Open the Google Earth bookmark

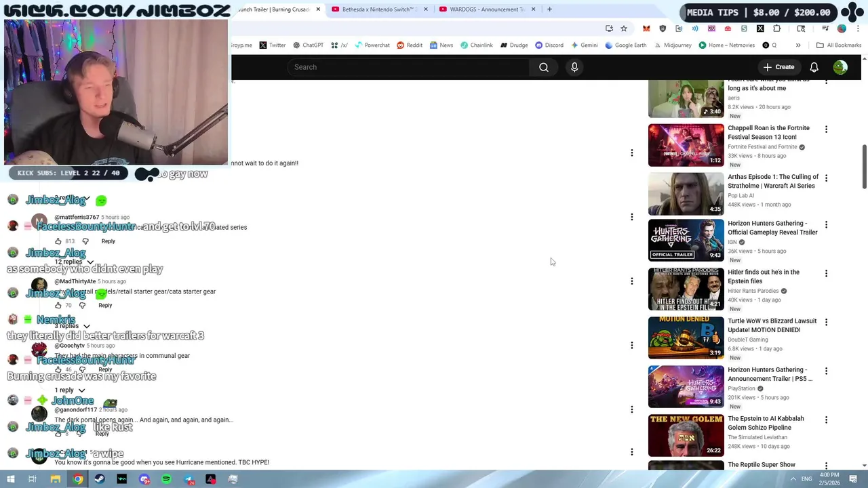[x=626, y=45]
